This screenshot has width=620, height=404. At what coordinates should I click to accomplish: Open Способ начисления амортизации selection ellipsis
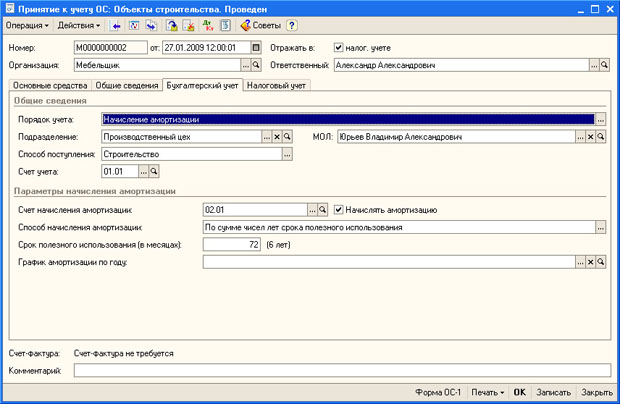601,227
